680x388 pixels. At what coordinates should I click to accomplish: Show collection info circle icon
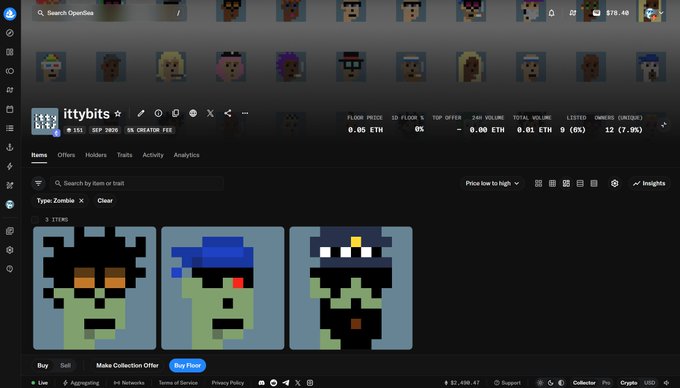tap(158, 113)
